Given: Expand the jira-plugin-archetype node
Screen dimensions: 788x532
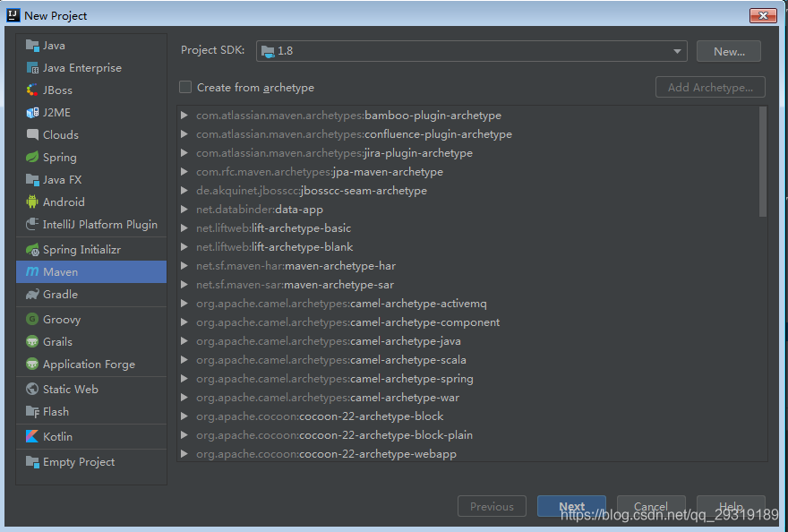Looking at the screenshot, I should (184, 152).
